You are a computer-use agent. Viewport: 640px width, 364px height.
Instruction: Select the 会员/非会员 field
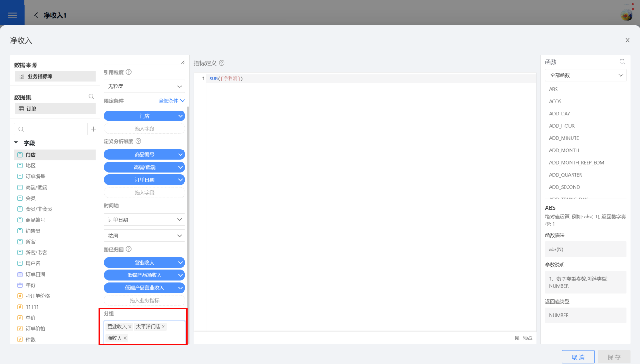click(39, 209)
